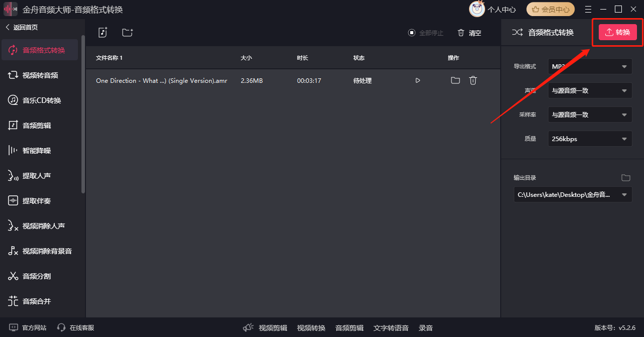Click the online customer service headset icon
This screenshot has width=644, height=337.
61,327
